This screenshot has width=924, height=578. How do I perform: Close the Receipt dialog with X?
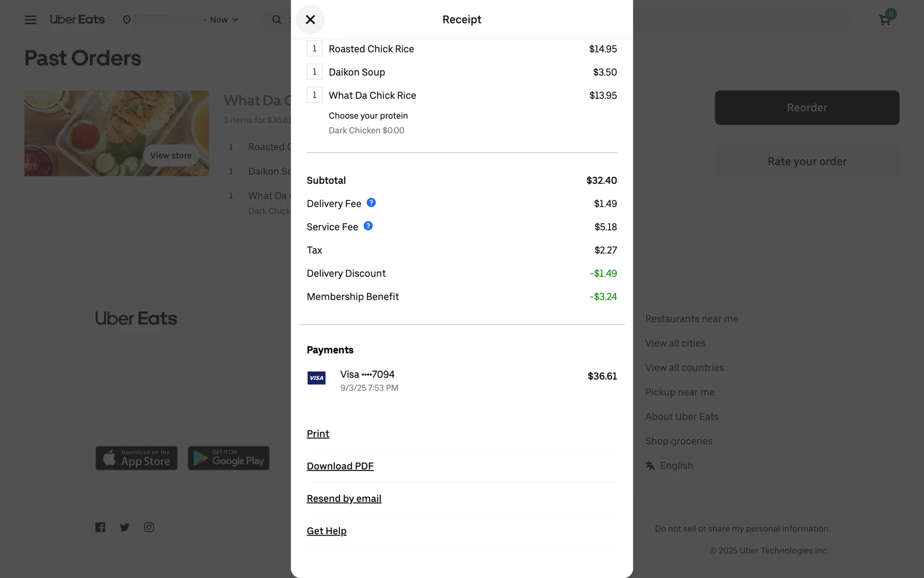[x=310, y=20]
